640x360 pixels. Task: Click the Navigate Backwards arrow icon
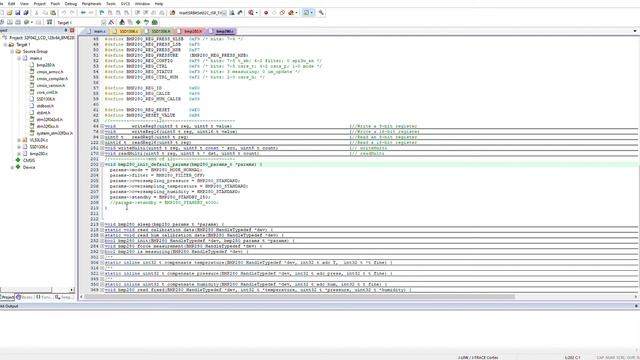83,13
